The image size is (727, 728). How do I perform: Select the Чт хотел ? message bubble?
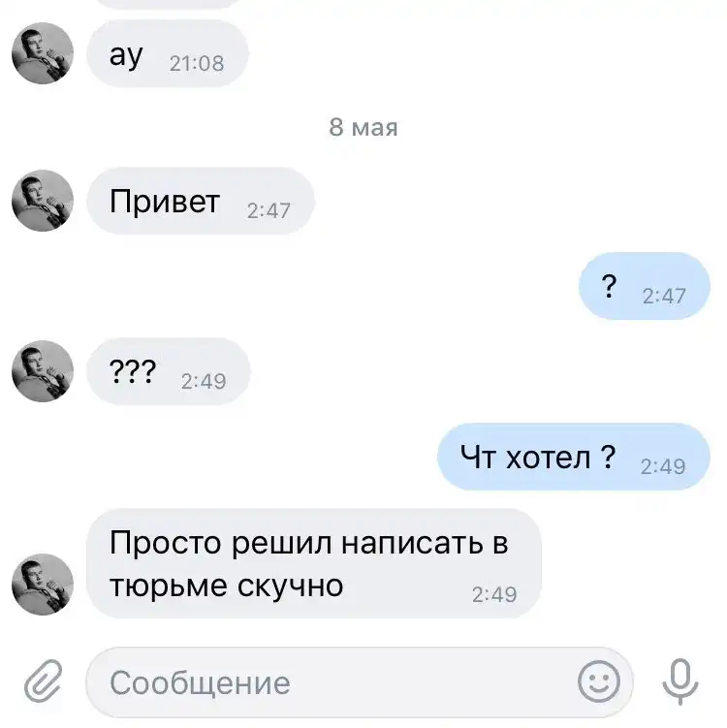pyautogui.click(x=574, y=457)
